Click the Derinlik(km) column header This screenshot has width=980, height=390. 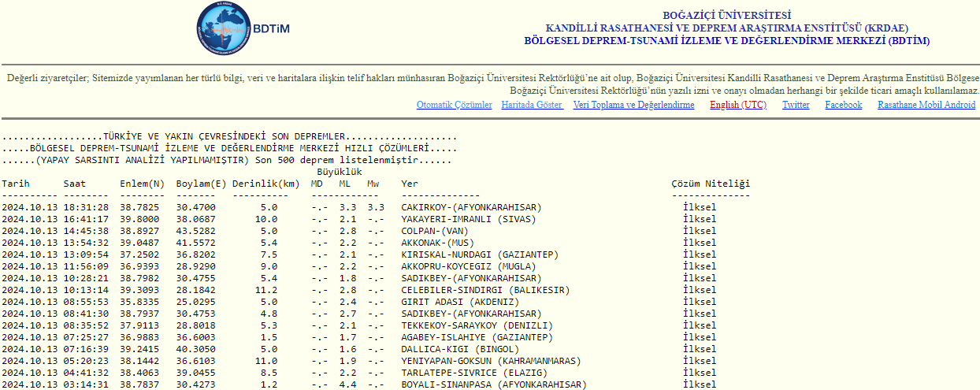[266, 184]
